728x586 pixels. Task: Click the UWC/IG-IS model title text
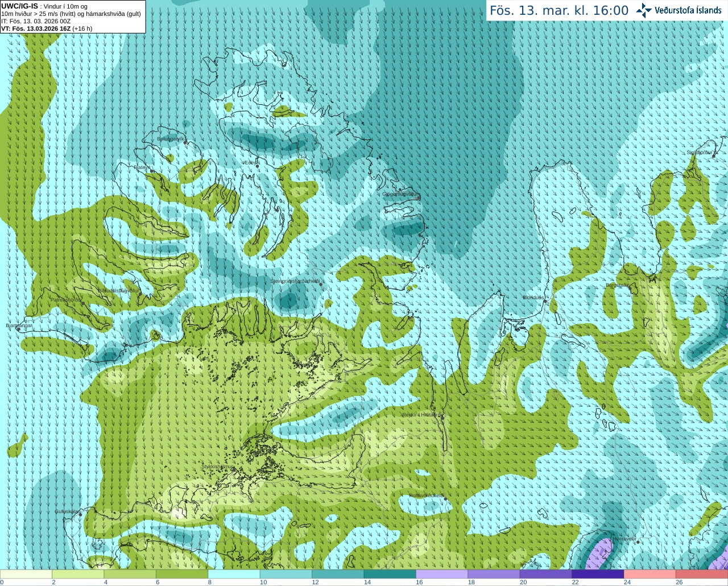(x=19, y=6)
